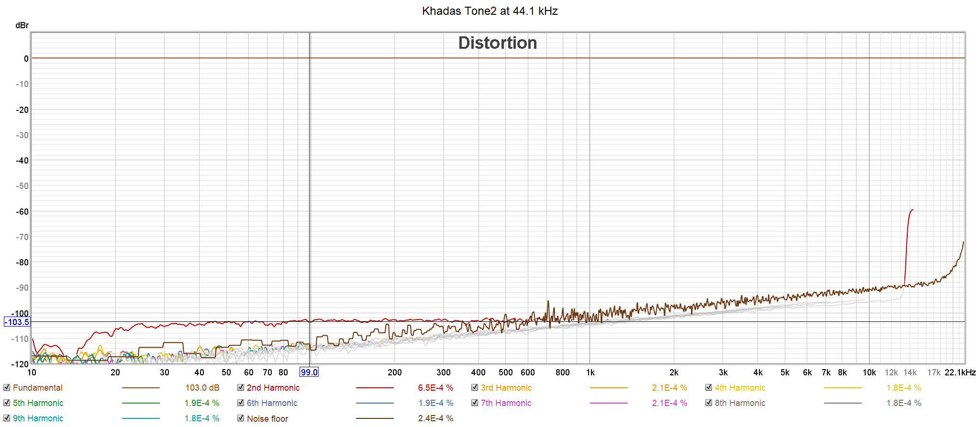This screenshot has width=980, height=427.
Task: Toggle the 2nd Harmonic checkbox
Action: [241, 387]
